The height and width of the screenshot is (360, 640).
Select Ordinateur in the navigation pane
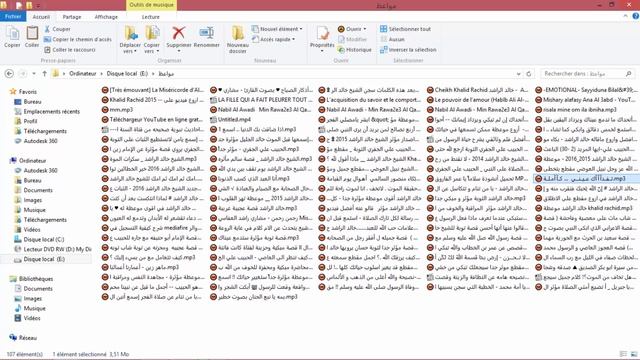coord(32,160)
